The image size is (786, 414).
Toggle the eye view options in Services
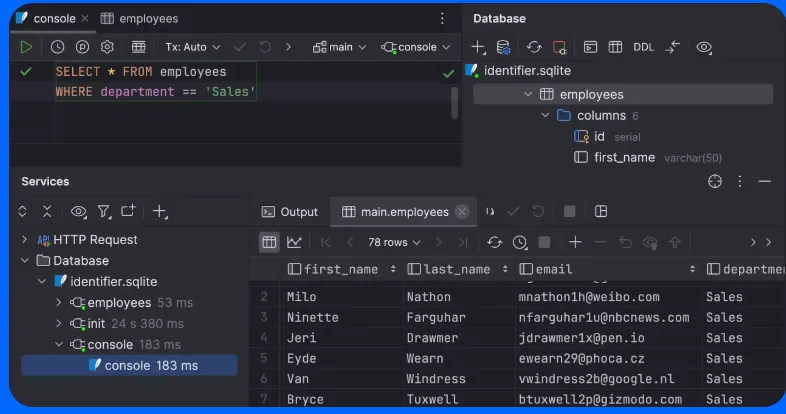(x=78, y=212)
